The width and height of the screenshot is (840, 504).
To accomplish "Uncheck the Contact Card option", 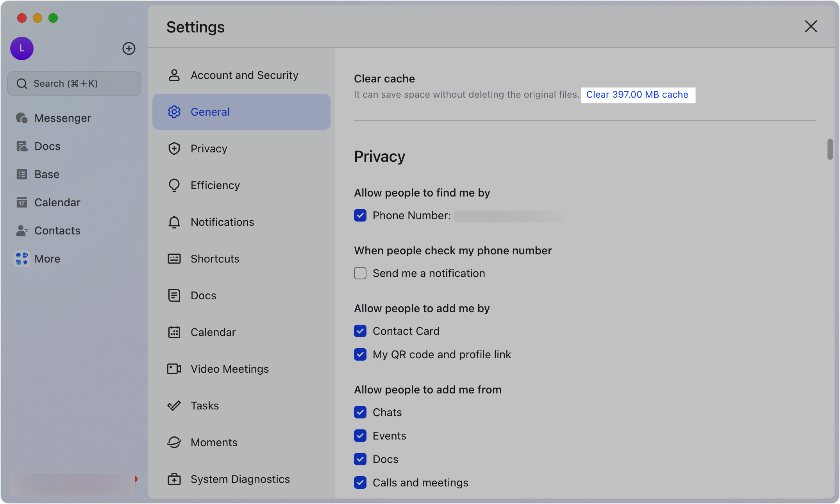I will [360, 331].
